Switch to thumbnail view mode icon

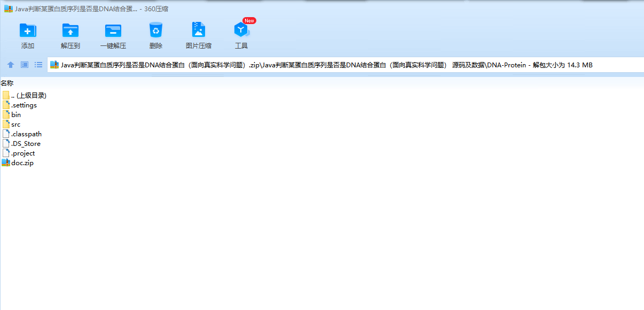point(25,65)
